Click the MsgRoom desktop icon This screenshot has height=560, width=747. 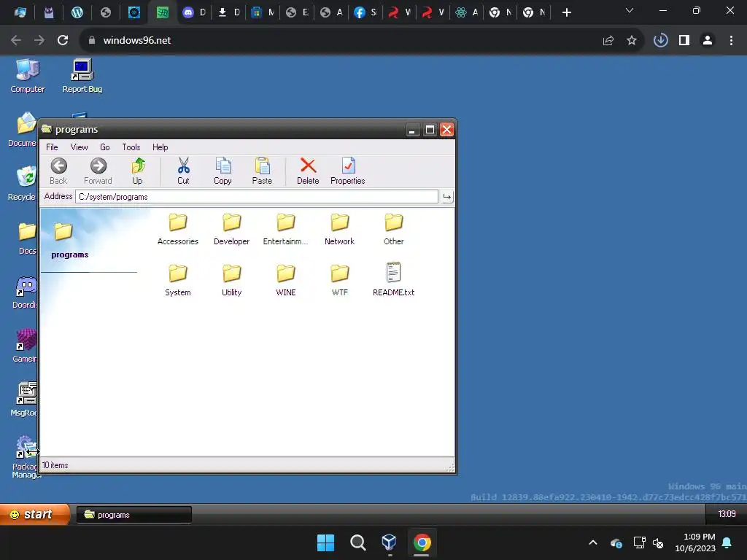pos(24,399)
